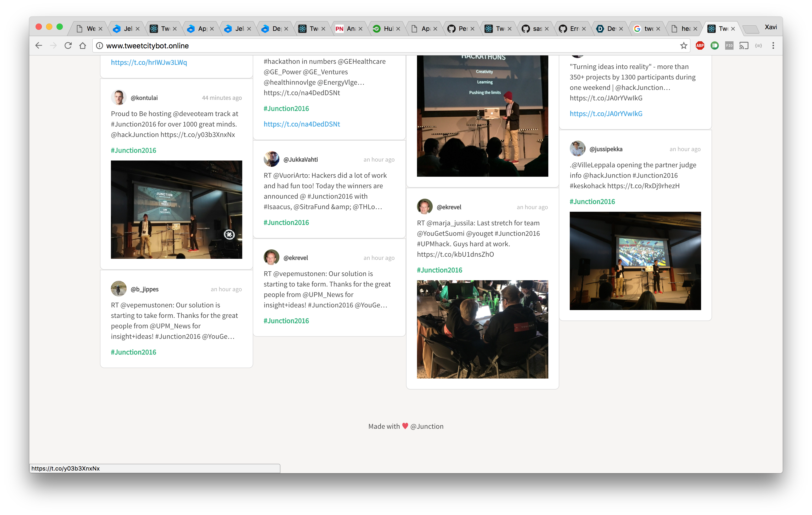
Task: Click the grey FIO extension icon
Action: tap(729, 45)
